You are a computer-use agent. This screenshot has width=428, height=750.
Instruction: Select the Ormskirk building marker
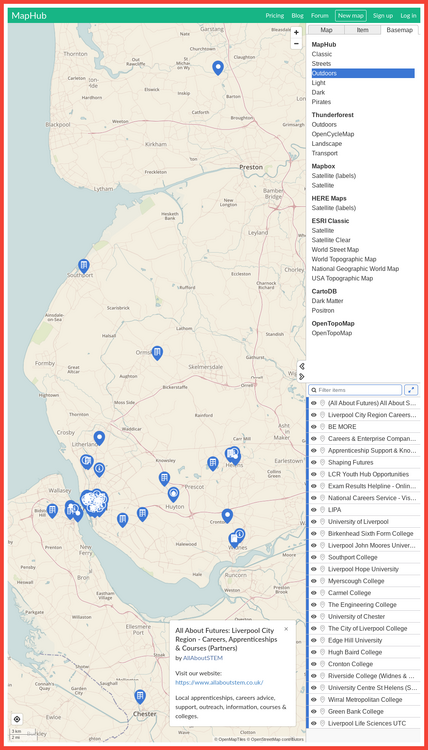pyautogui.click(x=157, y=353)
